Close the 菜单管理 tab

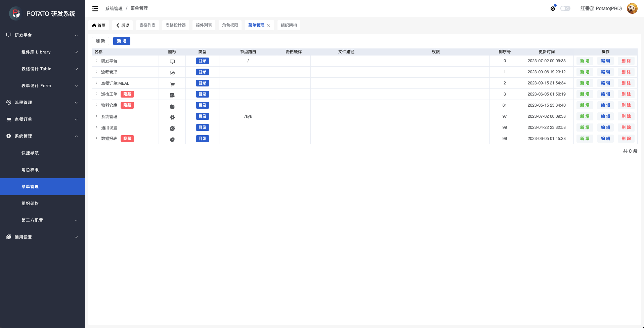(268, 25)
